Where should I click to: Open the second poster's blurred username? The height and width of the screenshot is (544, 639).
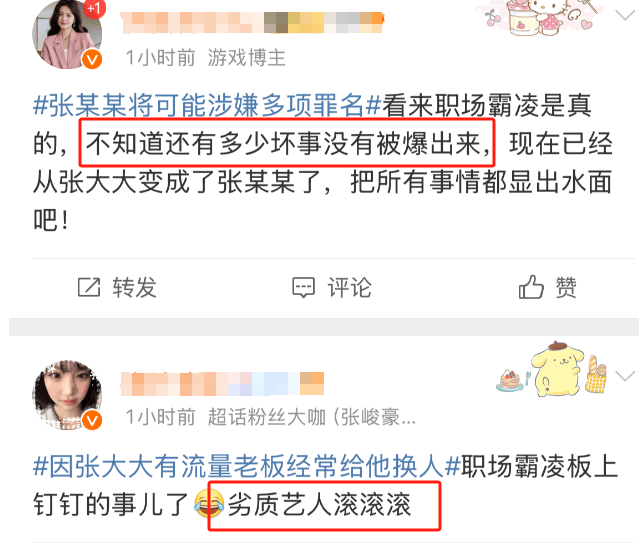(x=223, y=384)
